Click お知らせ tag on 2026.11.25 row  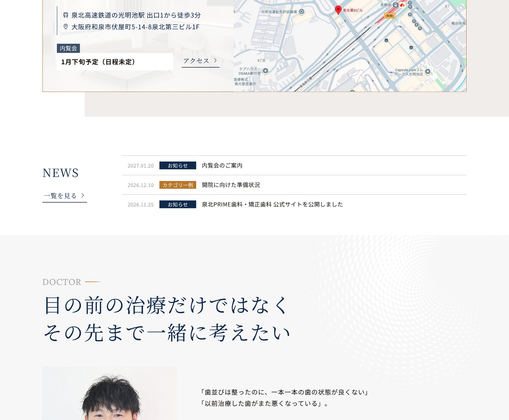178,204
